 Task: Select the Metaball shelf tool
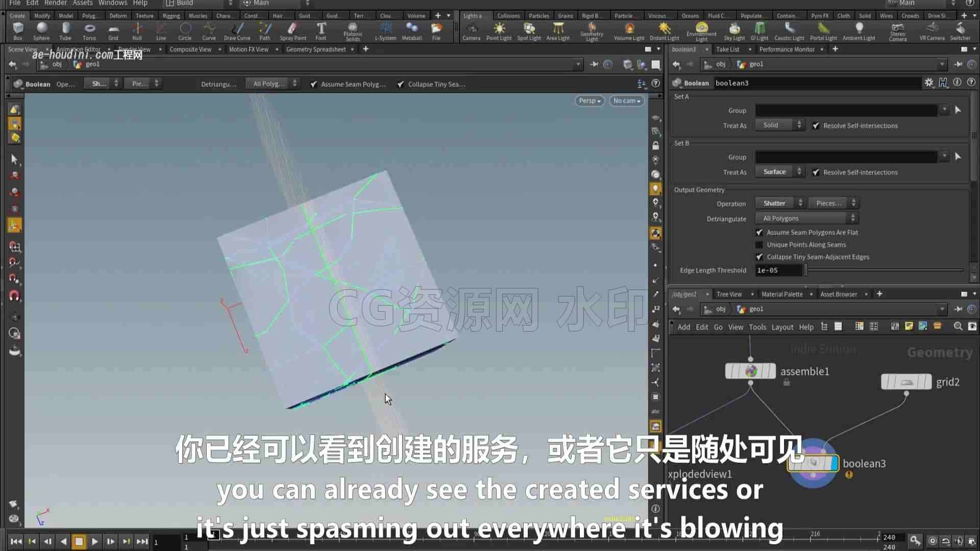[411, 31]
